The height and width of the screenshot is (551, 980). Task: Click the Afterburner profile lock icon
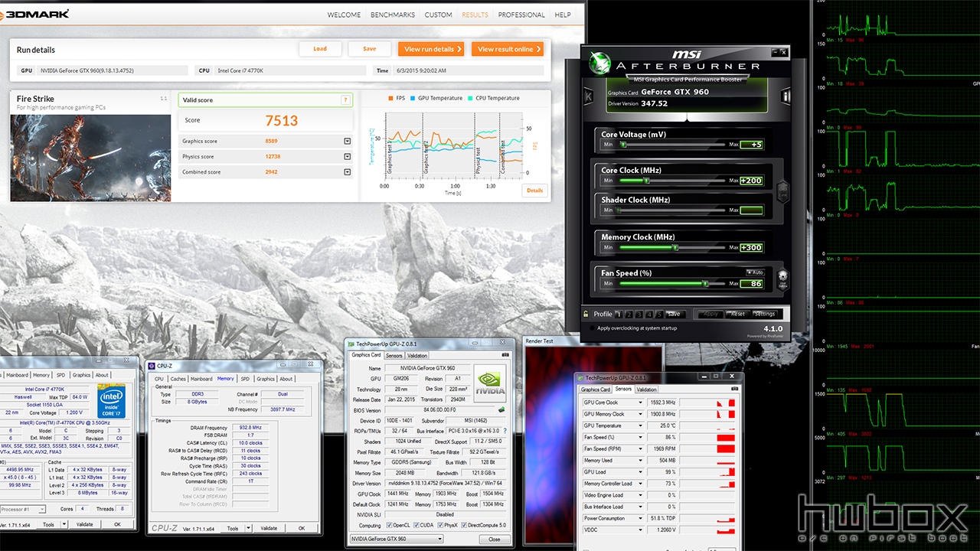586,314
